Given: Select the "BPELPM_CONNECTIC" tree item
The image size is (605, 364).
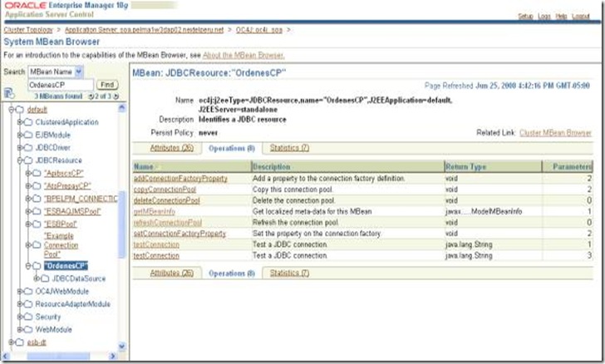Looking at the screenshot, I should (81, 199).
